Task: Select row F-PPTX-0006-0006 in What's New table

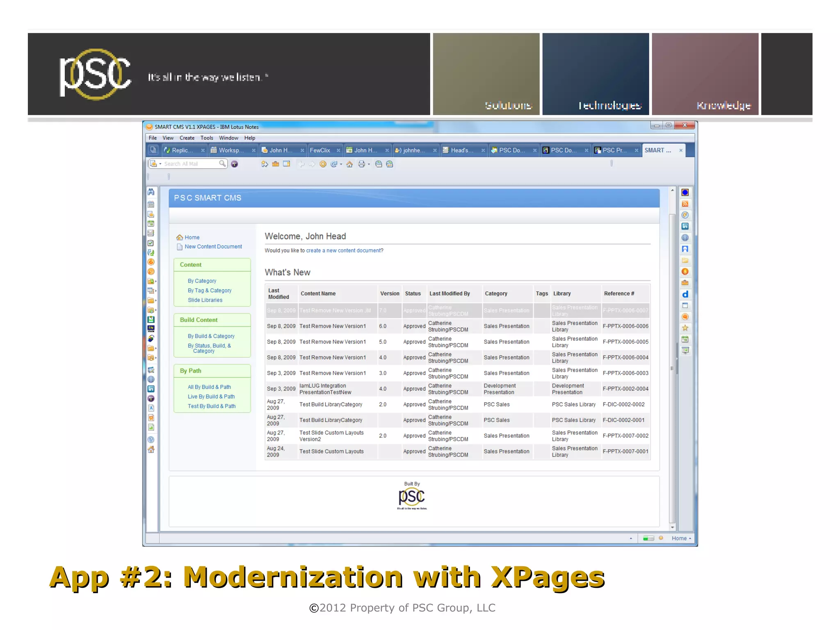Action: (457, 326)
